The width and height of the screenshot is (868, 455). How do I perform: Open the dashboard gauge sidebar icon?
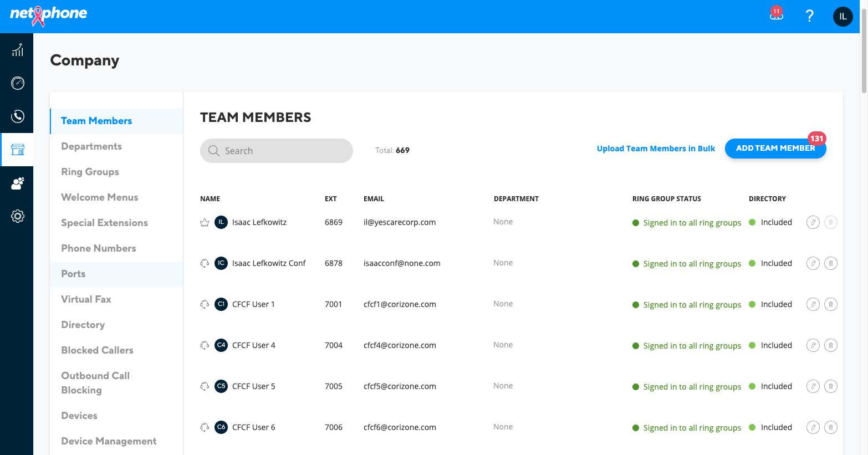tap(18, 83)
